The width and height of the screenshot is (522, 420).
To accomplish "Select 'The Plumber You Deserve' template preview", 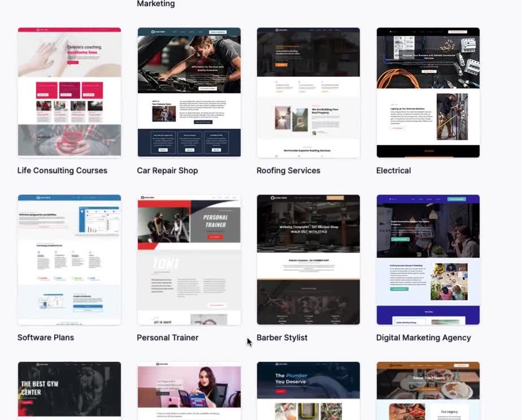I will [x=309, y=391].
